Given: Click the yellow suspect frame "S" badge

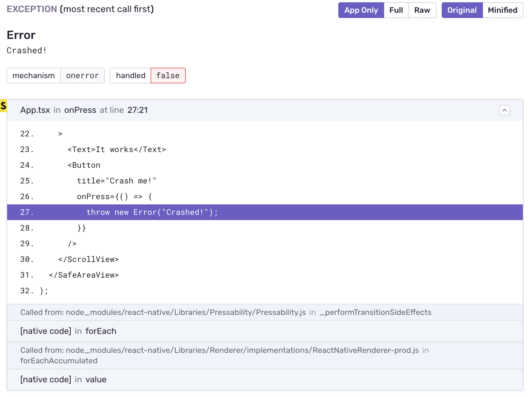Looking at the screenshot, I should (x=4, y=105).
